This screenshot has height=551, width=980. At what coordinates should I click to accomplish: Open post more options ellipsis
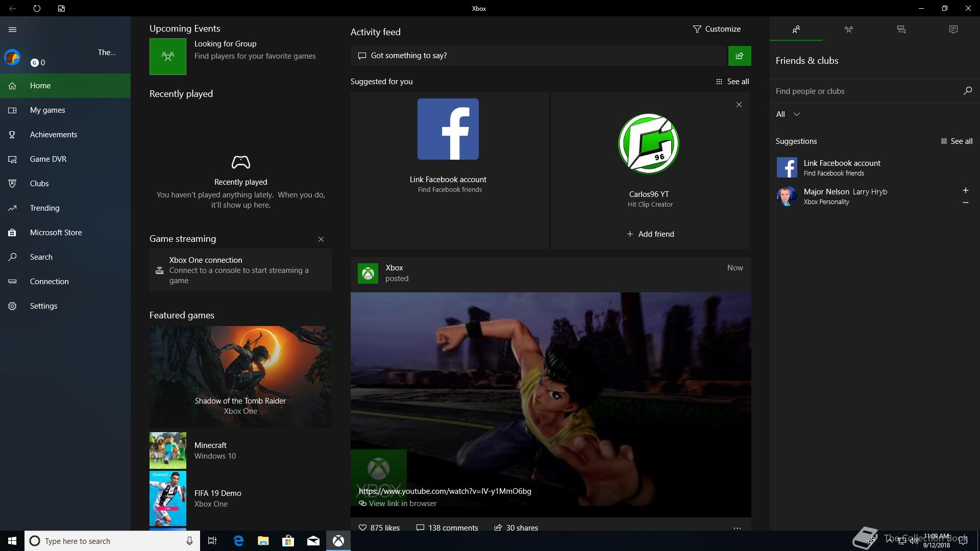(x=737, y=528)
